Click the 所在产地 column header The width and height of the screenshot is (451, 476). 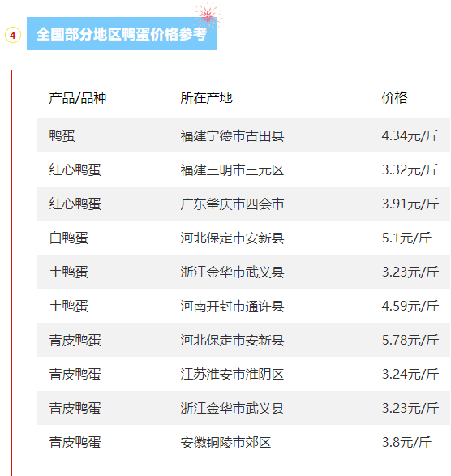pyautogui.click(x=207, y=98)
